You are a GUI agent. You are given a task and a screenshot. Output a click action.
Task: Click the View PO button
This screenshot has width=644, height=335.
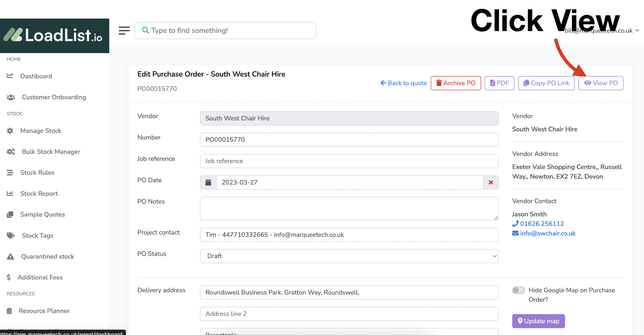click(x=601, y=83)
